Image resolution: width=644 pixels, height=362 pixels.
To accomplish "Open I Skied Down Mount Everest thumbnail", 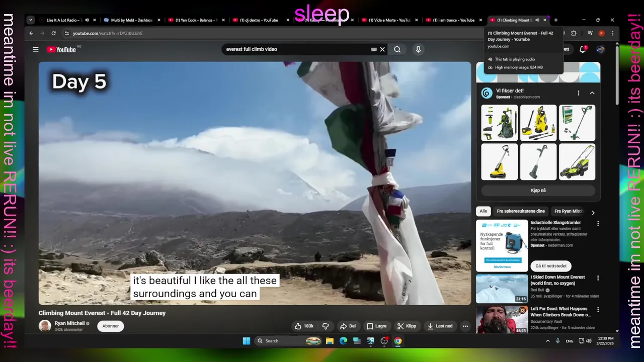I will [502, 289].
